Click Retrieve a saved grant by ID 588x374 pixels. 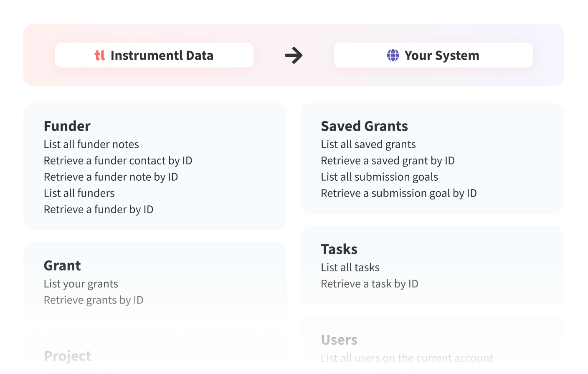388,161
